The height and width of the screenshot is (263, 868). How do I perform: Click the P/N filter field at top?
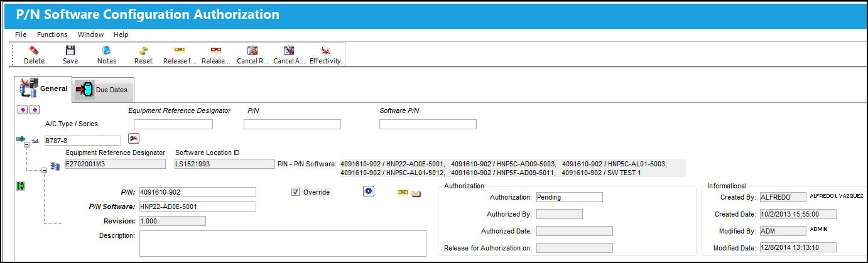292,124
